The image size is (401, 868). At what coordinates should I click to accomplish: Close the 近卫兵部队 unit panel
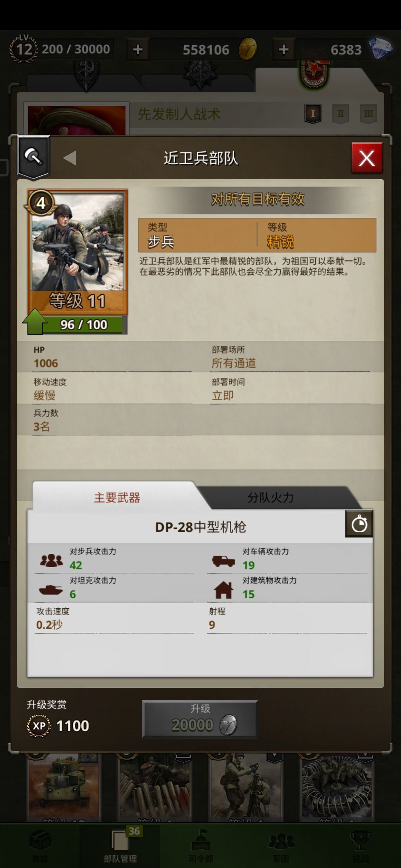(x=367, y=158)
